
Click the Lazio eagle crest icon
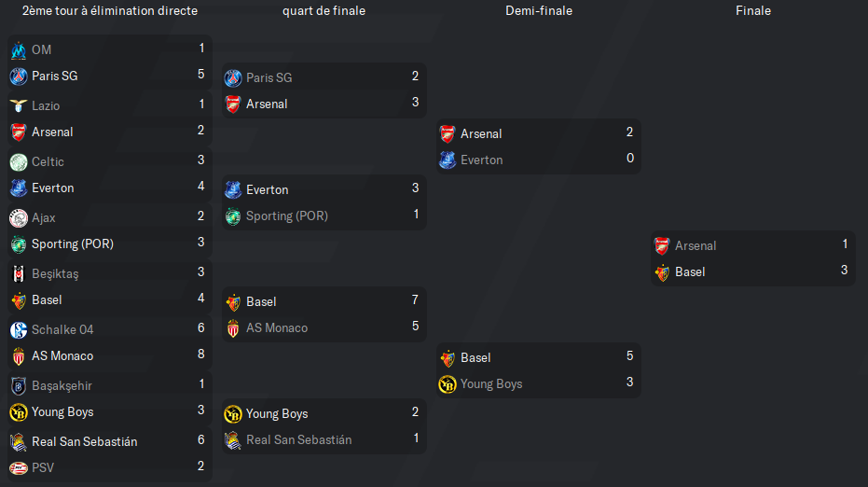[x=19, y=105]
